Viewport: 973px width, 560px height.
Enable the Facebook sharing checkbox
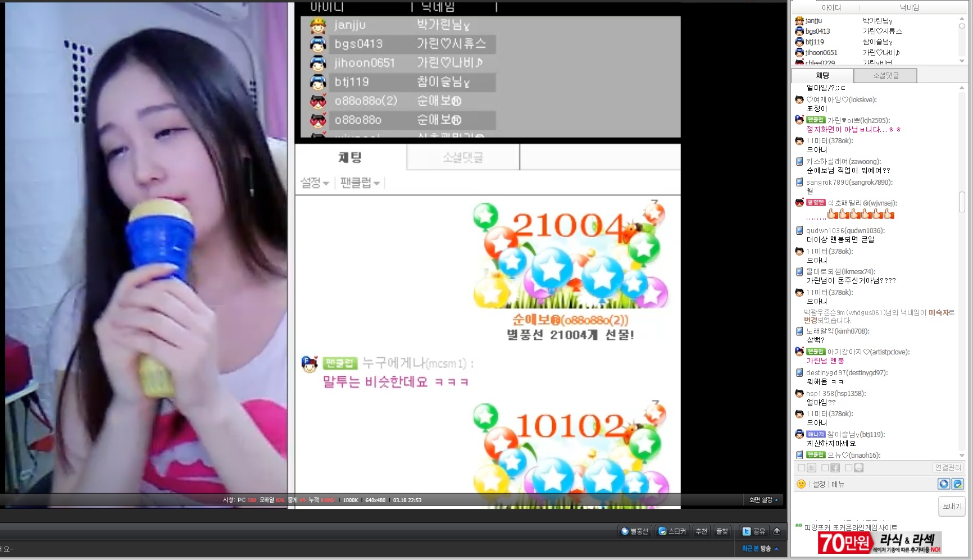(825, 468)
